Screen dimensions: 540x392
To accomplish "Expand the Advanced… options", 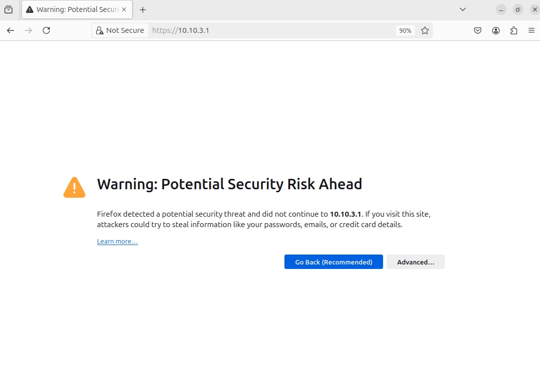I will (x=415, y=262).
